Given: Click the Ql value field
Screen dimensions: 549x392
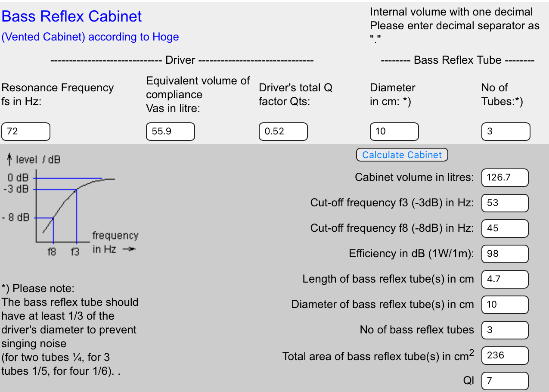Looking at the screenshot, I should click(x=505, y=381).
